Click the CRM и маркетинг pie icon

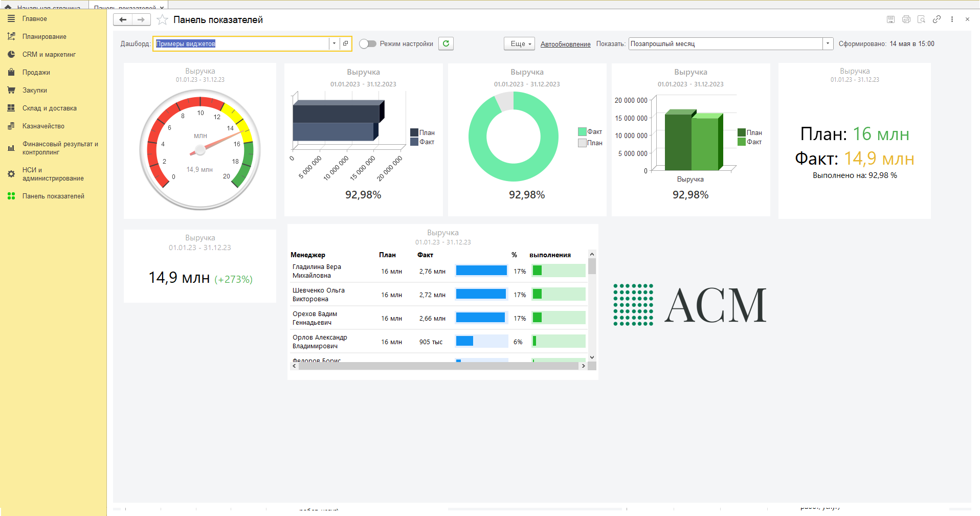tap(11, 54)
